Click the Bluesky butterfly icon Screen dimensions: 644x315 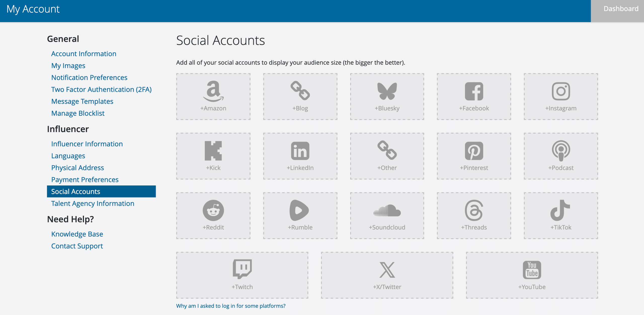[x=387, y=91]
